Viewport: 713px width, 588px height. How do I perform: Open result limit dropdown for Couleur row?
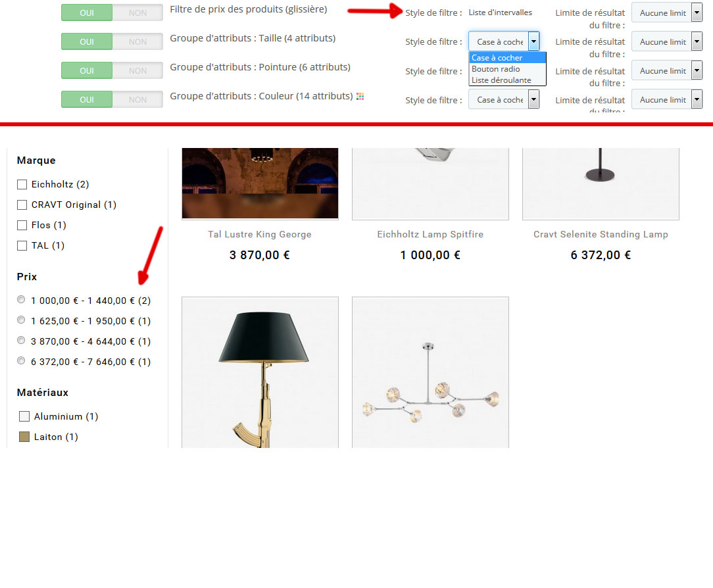(x=667, y=99)
